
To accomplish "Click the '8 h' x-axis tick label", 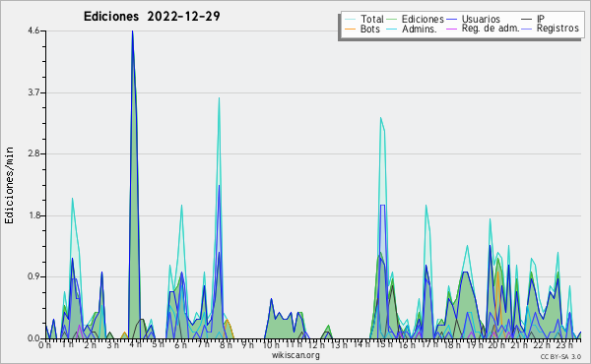I will [226, 344].
